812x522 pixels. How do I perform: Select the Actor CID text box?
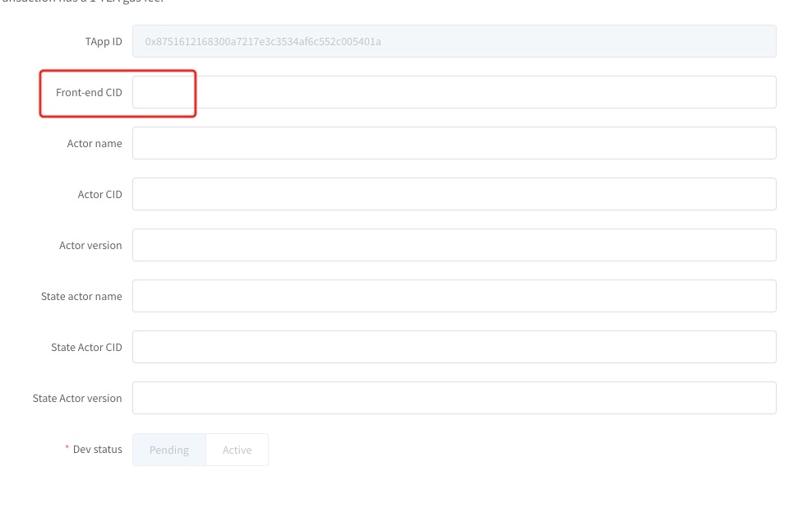coord(454,194)
